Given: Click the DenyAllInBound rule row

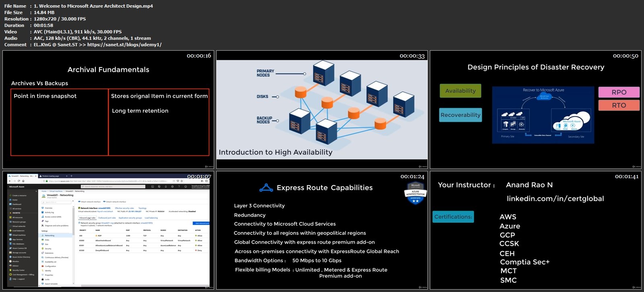Looking at the screenshot, I should pos(144,250).
